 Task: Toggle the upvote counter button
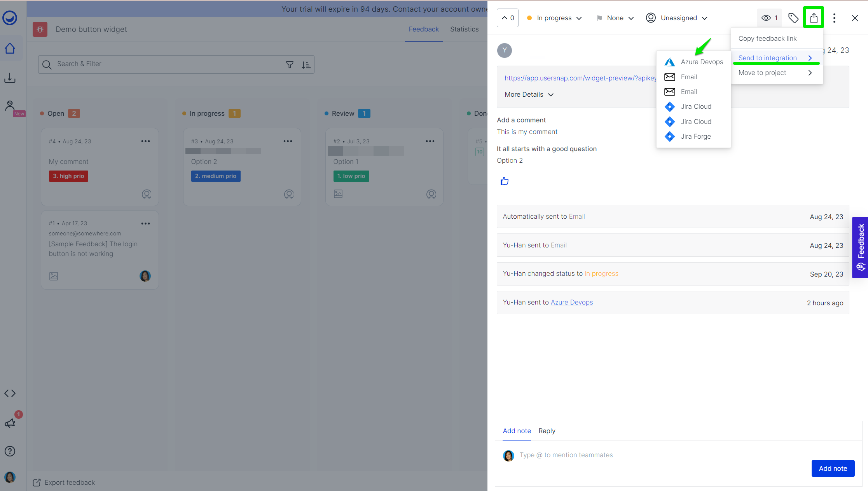tap(507, 18)
